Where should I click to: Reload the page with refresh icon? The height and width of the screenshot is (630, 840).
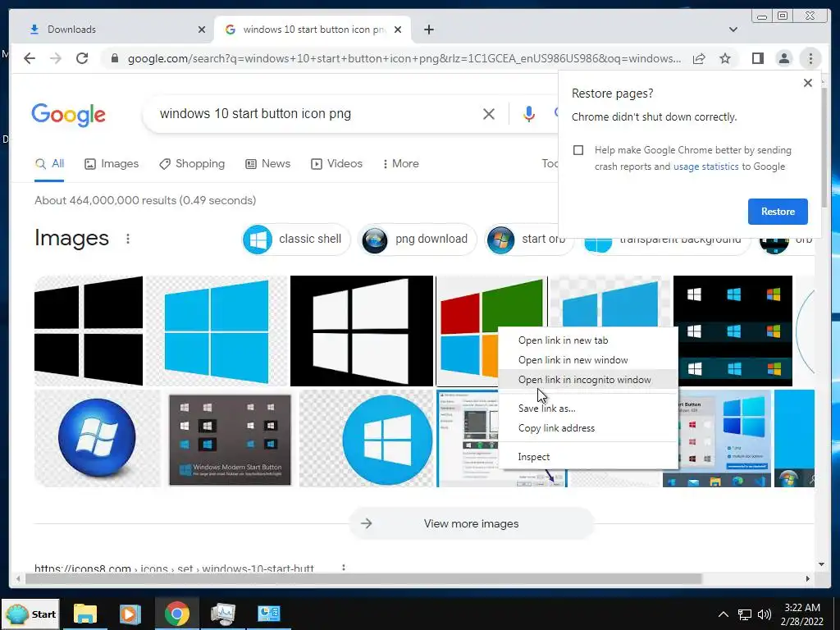82,58
